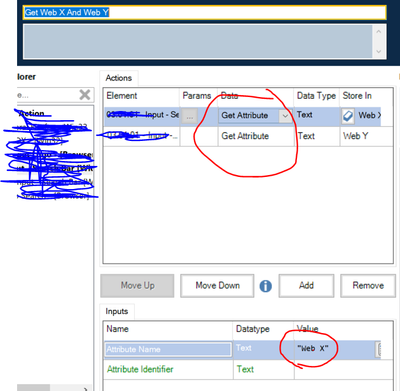400x391 pixels.
Task: Select the Attribute Name input field
Action: [168, 349]
